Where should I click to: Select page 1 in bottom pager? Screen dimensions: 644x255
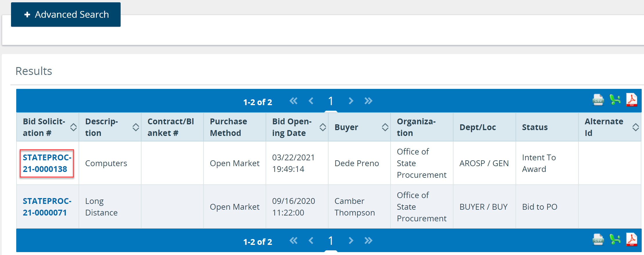[x=331, y=241]
